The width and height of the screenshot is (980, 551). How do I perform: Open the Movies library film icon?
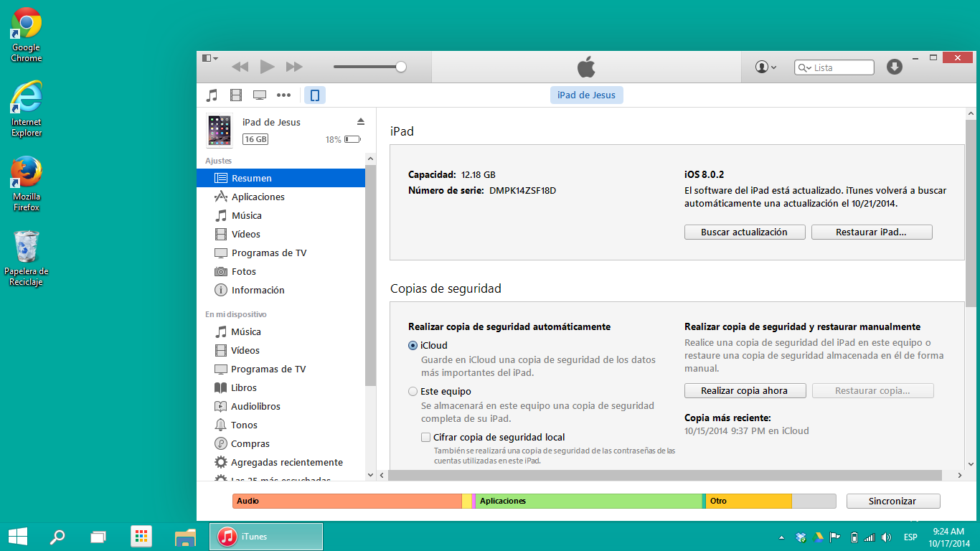coord(236,95)
